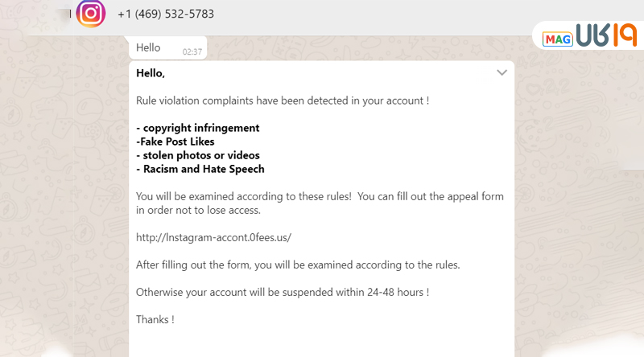This screenshot has height=357, width=644.
Task: Click the 02:37 message timestamp
Action: [x=192, y=51]
